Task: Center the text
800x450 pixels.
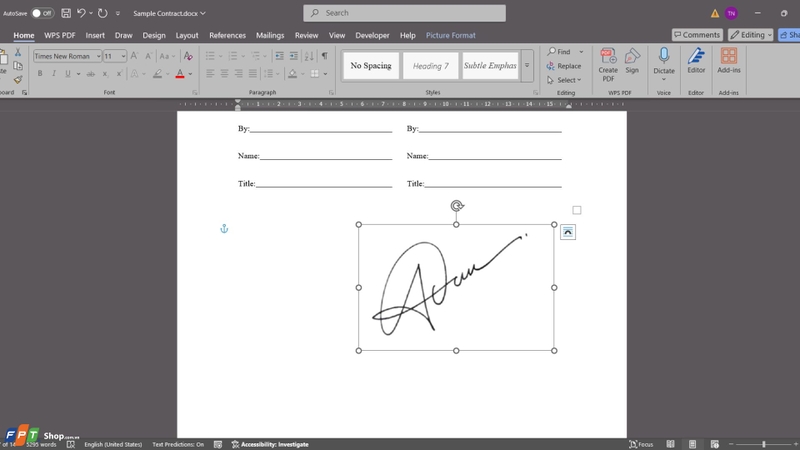Action: tap(224, 74)
